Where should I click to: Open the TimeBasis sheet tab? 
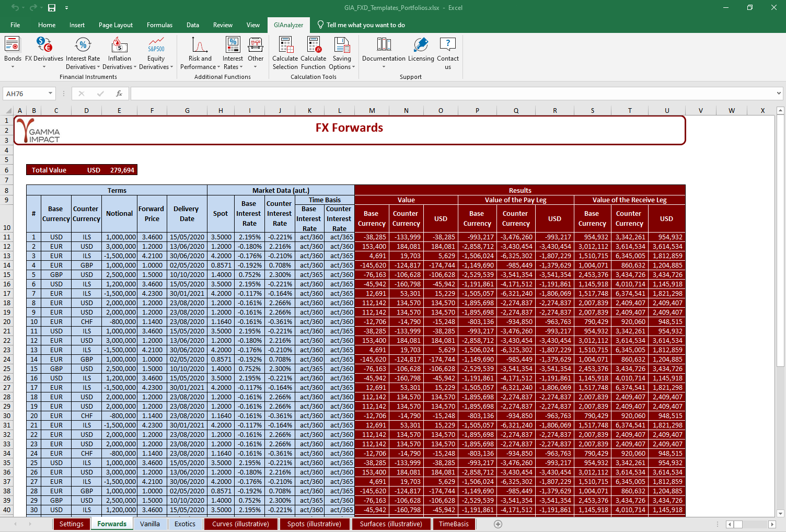454,524
